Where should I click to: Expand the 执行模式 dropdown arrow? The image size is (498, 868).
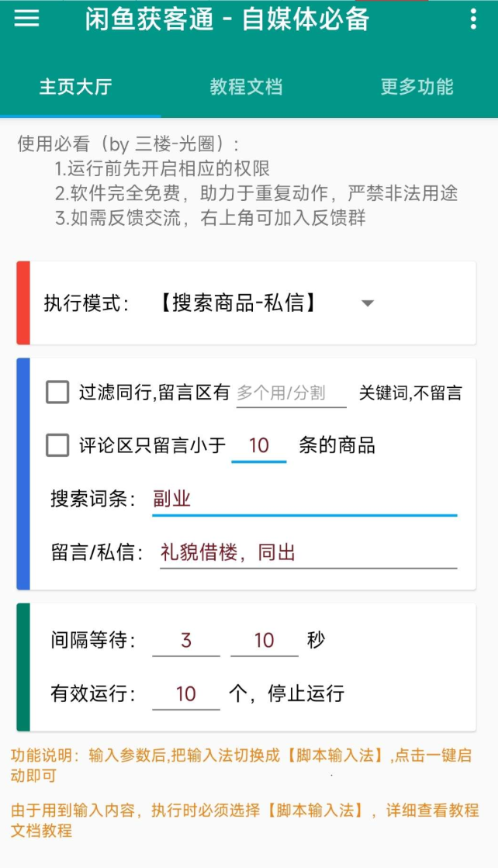[x=367, y=304]
